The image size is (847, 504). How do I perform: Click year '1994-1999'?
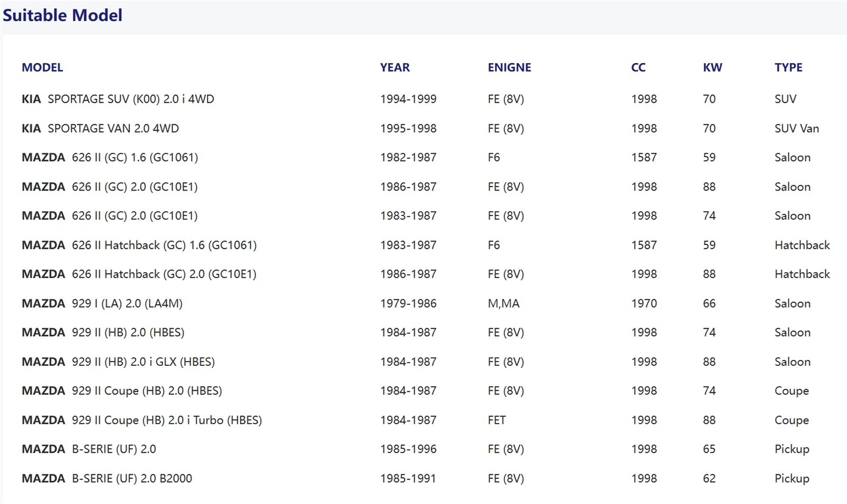(x=408, y=99)
